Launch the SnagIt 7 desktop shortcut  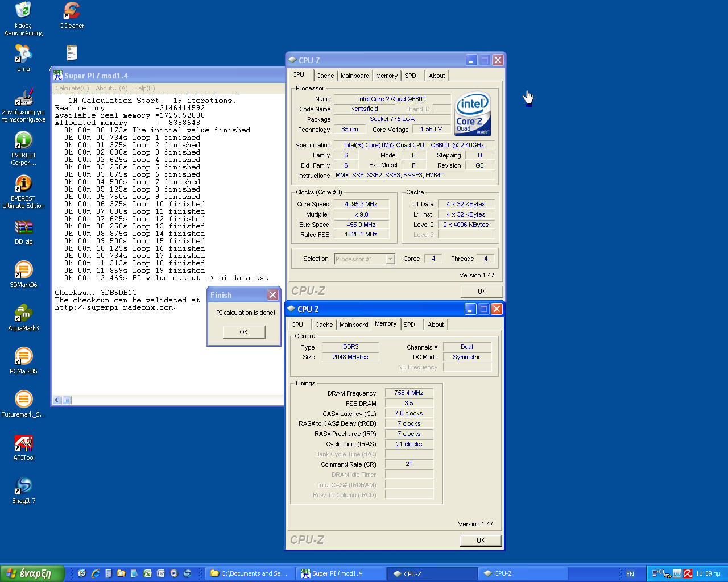[23, 490]
